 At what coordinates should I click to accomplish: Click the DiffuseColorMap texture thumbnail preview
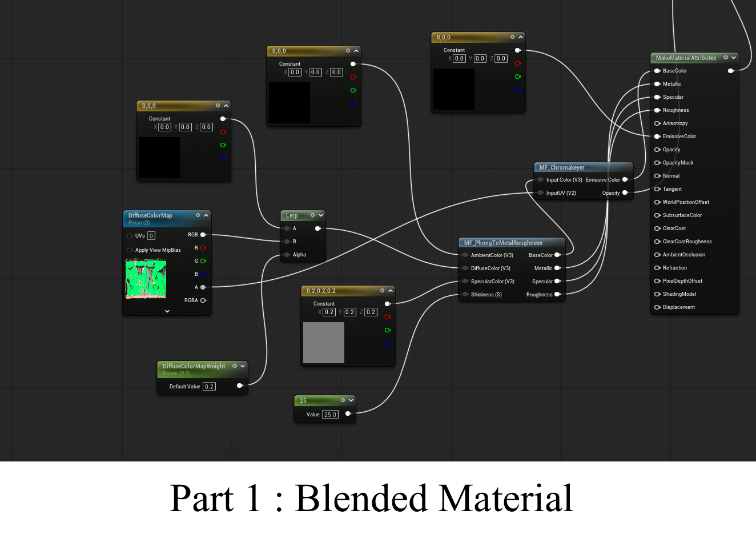[x=146, y=279]
